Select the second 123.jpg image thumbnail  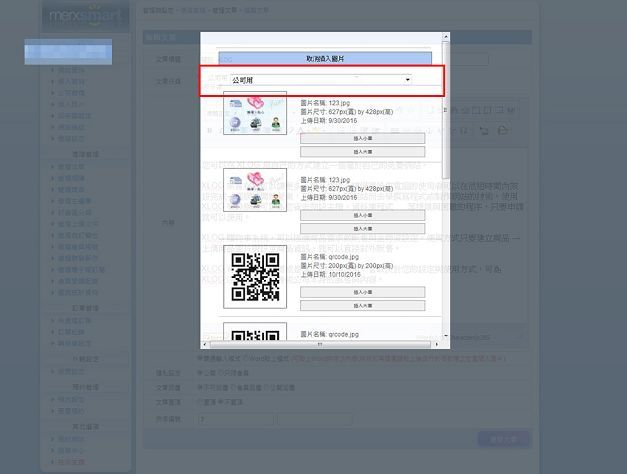[255, 190]
